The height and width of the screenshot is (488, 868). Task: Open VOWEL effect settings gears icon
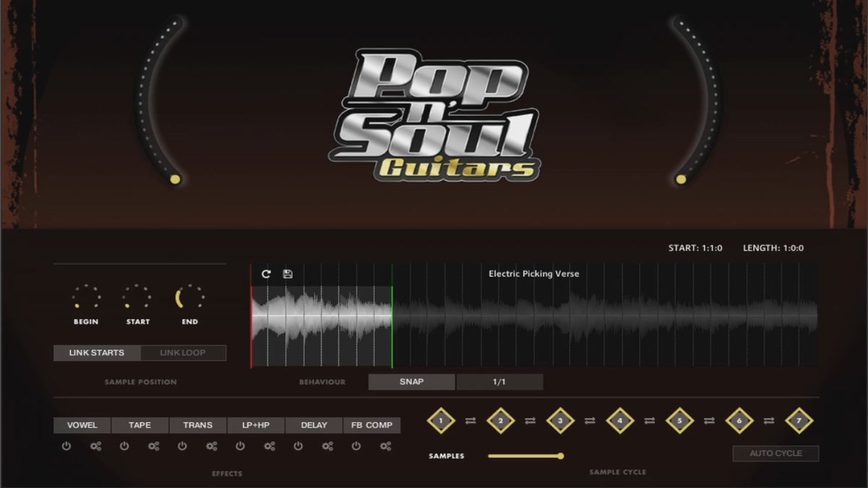pyautogui.click(x=95, y=446)
